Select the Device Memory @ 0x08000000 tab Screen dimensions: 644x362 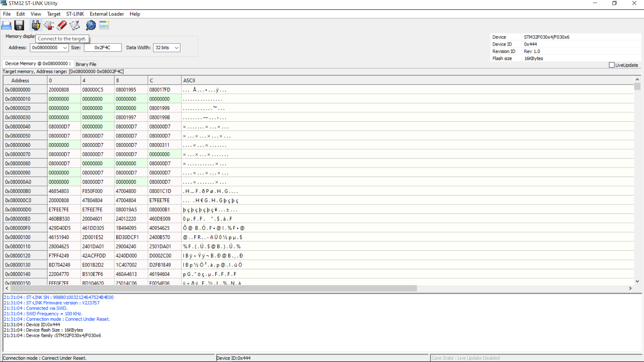(38, 63)
